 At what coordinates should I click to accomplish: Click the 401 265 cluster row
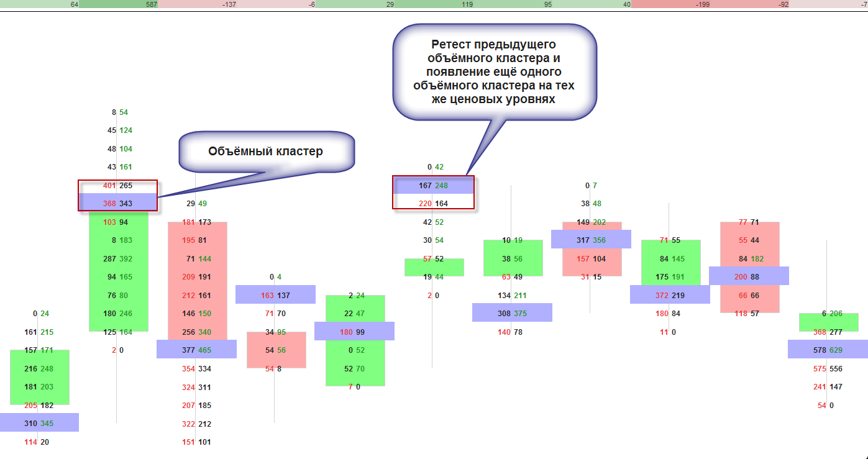[117, 185]
